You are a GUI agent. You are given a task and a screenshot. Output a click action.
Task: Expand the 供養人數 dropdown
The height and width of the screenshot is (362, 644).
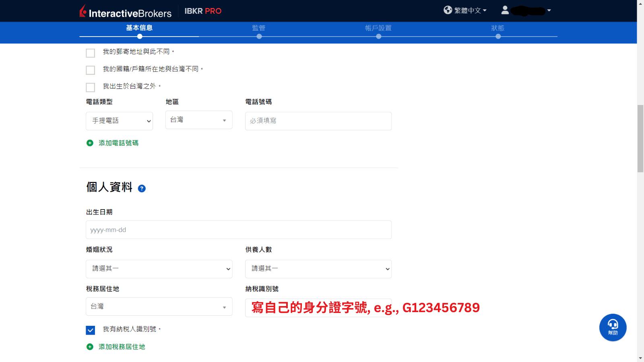coord(318,269)
